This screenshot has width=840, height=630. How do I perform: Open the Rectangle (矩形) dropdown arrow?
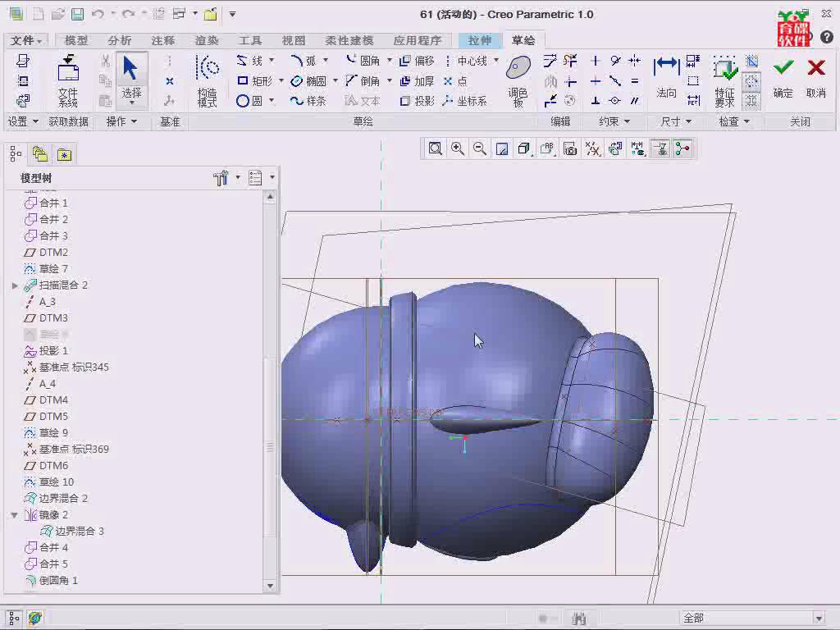281,81
